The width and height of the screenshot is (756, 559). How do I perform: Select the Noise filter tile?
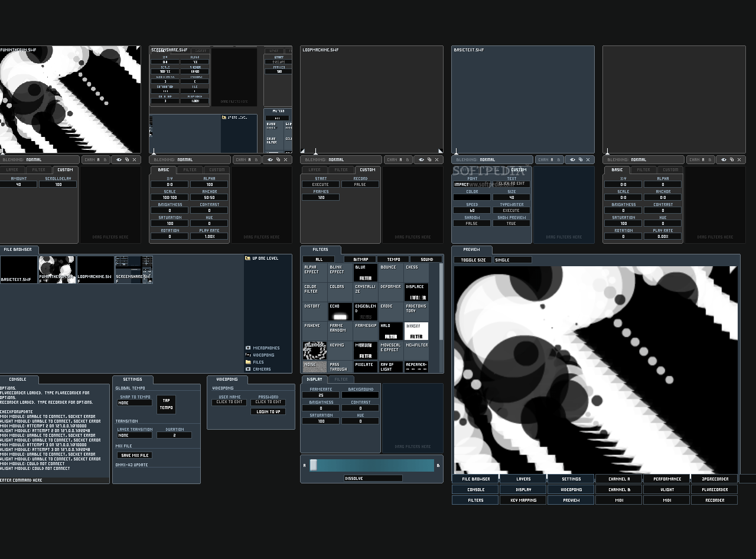coord(314,367)
